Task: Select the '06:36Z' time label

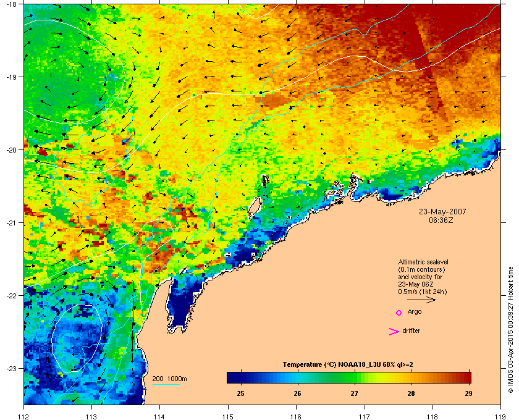Action: tap(441, 220)
